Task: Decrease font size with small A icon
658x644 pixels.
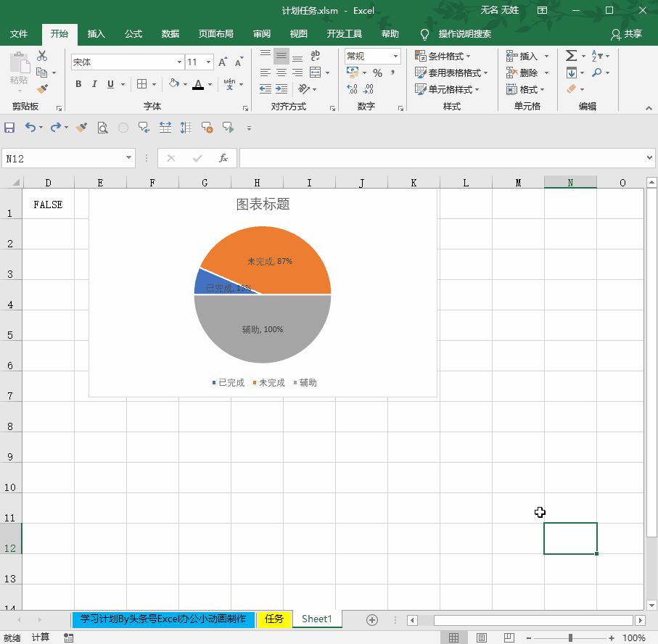Action: pos(239,62)
